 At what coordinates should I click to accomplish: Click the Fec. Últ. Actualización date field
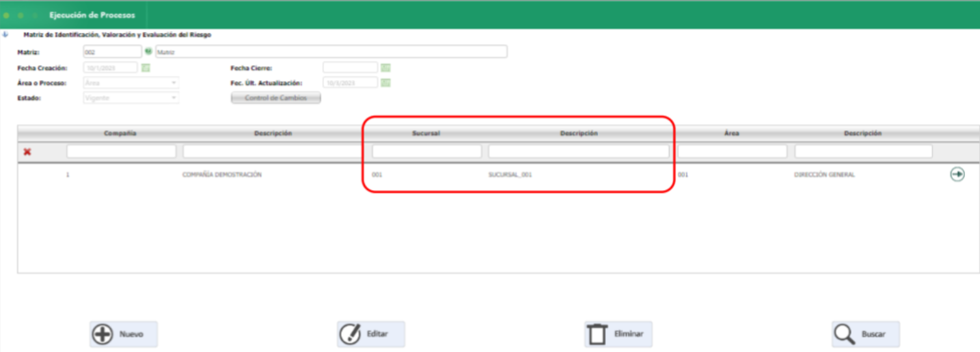pyautogui.click(x=350, y=83)
